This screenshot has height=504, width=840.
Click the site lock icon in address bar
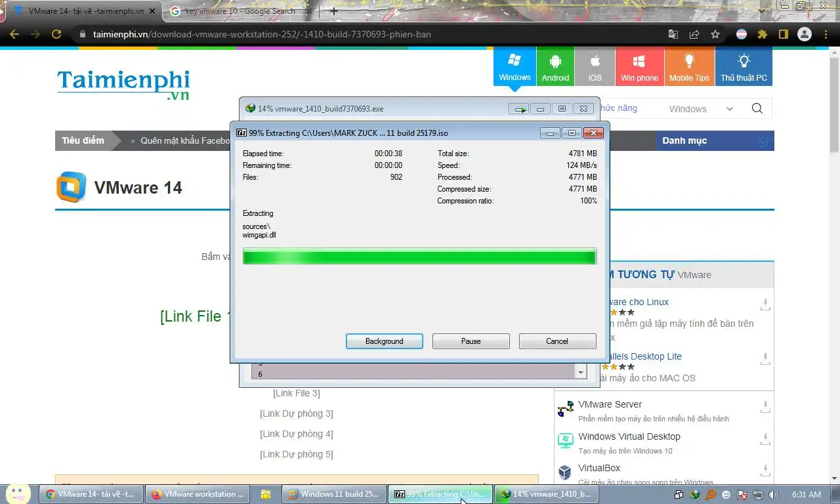[x=82, y=34]
